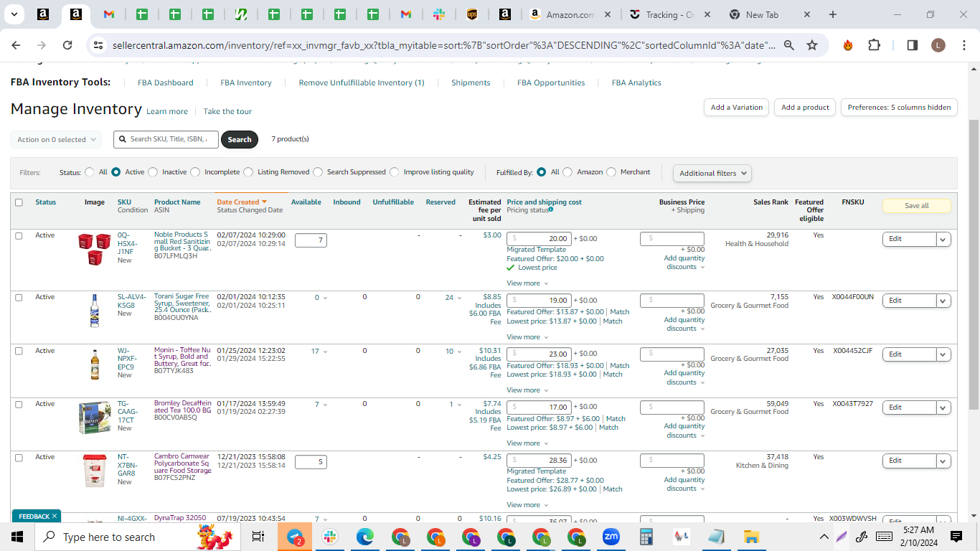Tick the select-all checkbox in table header

(19, 202)
